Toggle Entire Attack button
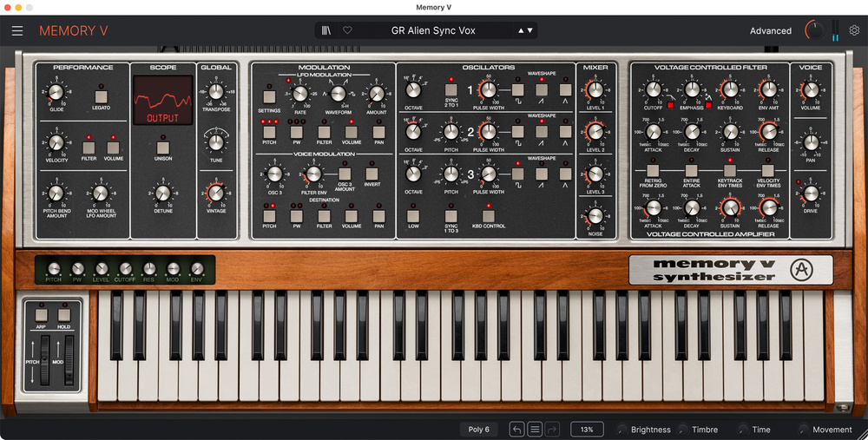Image resolution: width=868 pixels, height=440 pixels. coord(692,170)
